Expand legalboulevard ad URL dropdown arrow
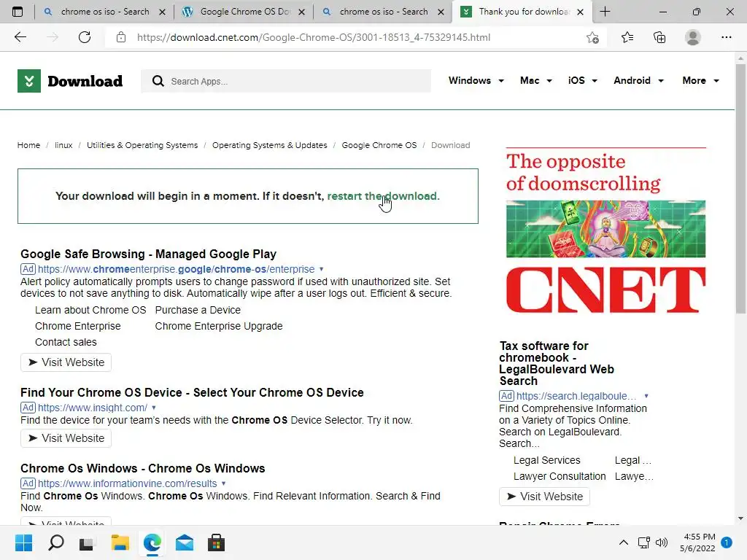This screenshot has width=747, height=560. coord(646,396)
